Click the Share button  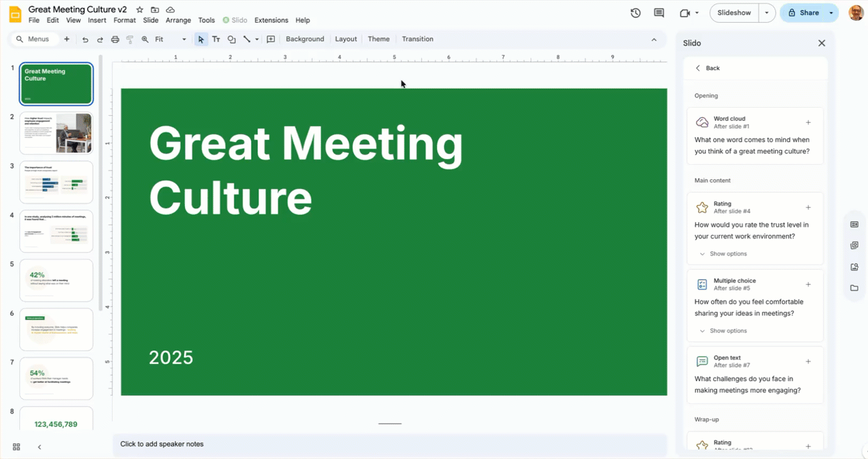802,13
